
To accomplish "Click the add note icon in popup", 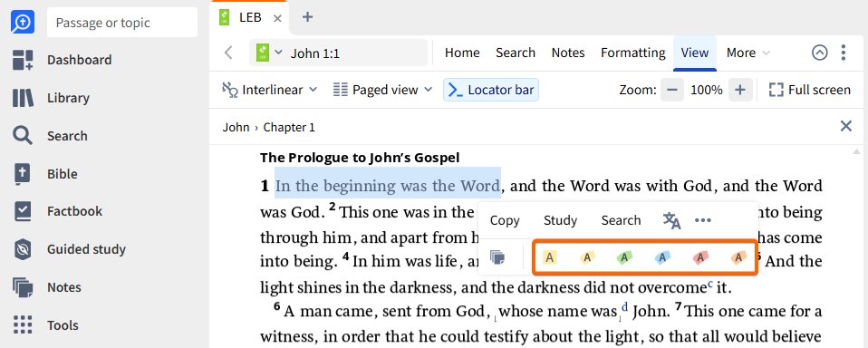I will (497, 257).
